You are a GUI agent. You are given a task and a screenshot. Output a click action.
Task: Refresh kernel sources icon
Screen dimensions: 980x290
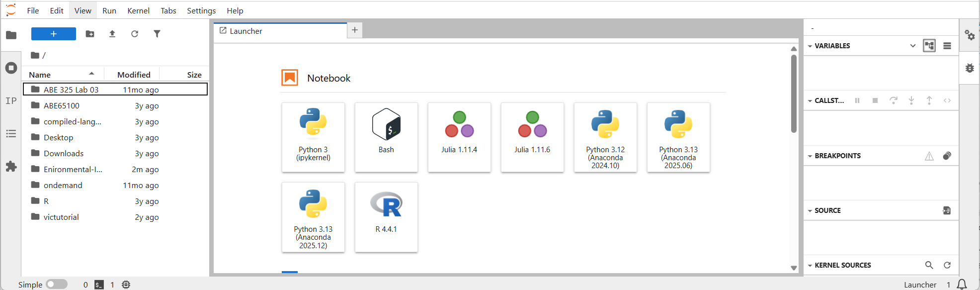(x=947, y=265)
